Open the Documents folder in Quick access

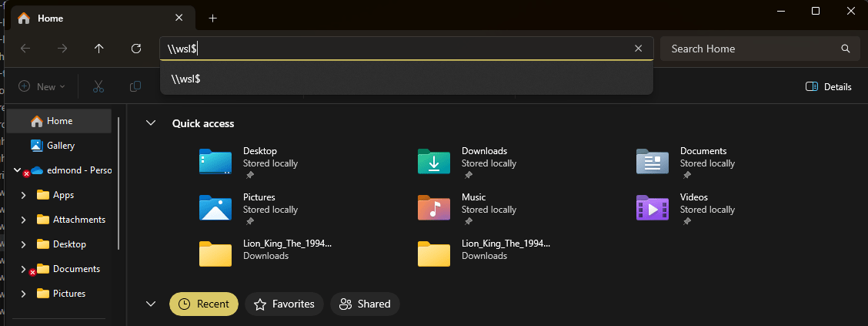[686, 163]
